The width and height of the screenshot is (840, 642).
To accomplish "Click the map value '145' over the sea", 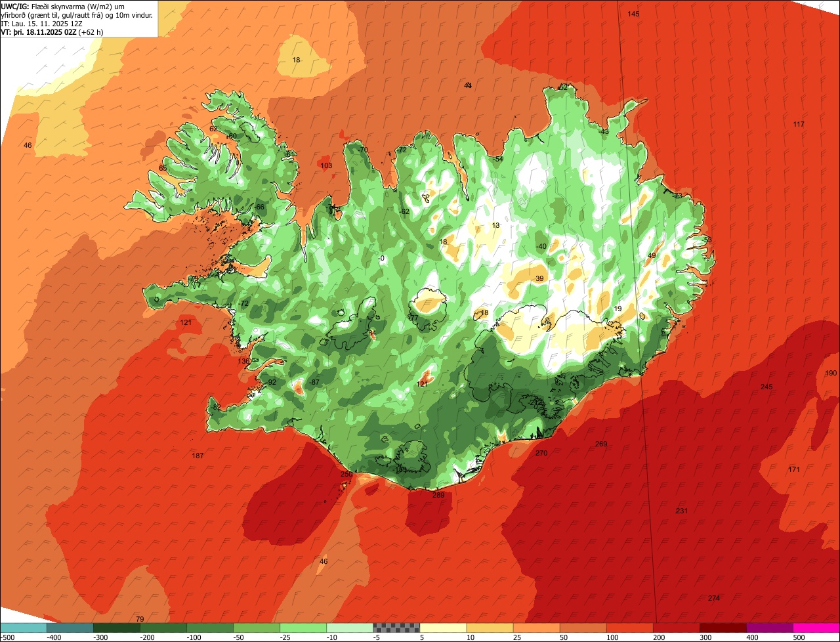I will (633, 14).
